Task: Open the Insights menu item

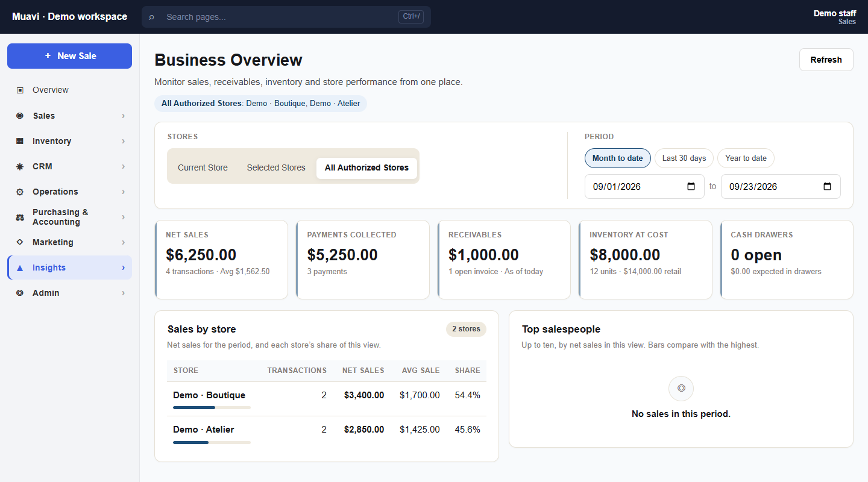Action: tap(69, 268)
